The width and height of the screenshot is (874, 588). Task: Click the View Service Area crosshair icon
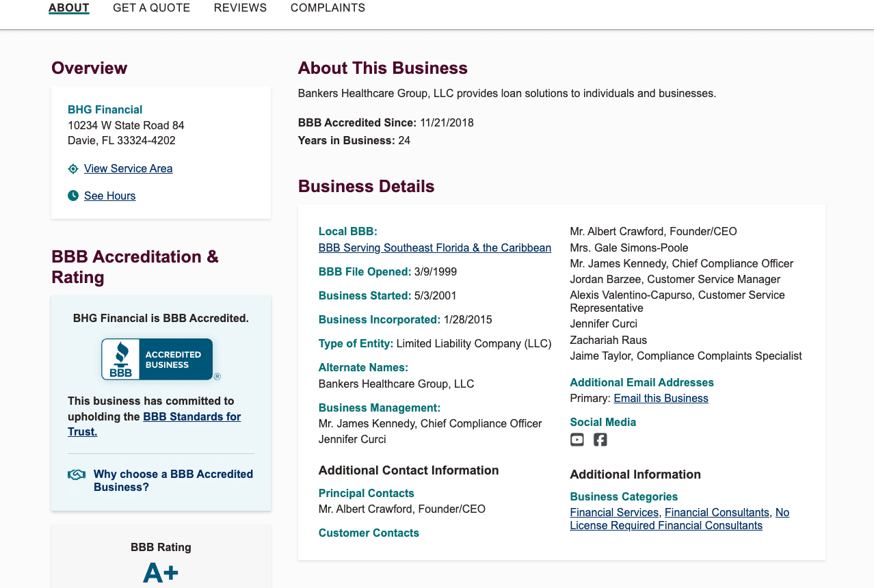[72, 168]
